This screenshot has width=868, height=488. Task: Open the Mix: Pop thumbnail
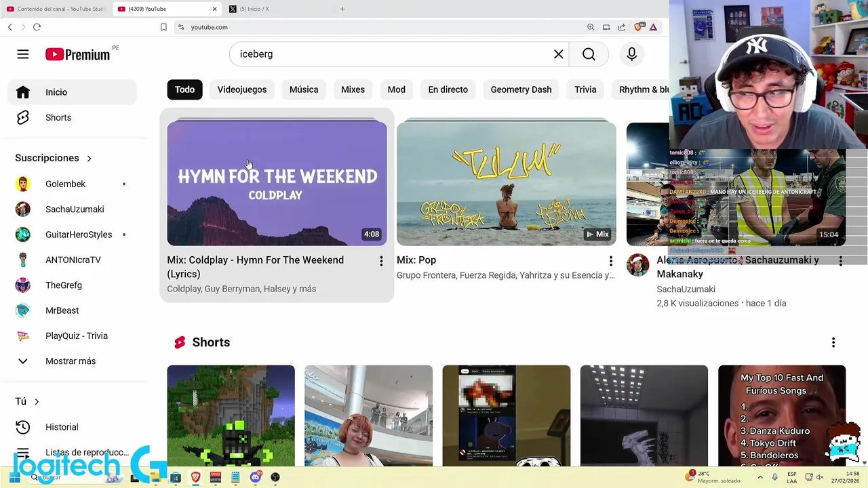tap(507, 183)
